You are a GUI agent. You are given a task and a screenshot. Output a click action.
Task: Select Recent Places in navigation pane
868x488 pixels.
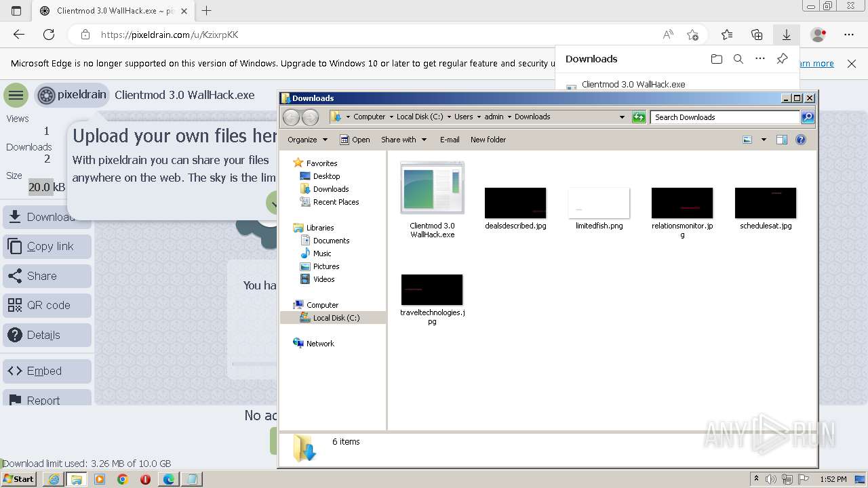pos(330,202)
